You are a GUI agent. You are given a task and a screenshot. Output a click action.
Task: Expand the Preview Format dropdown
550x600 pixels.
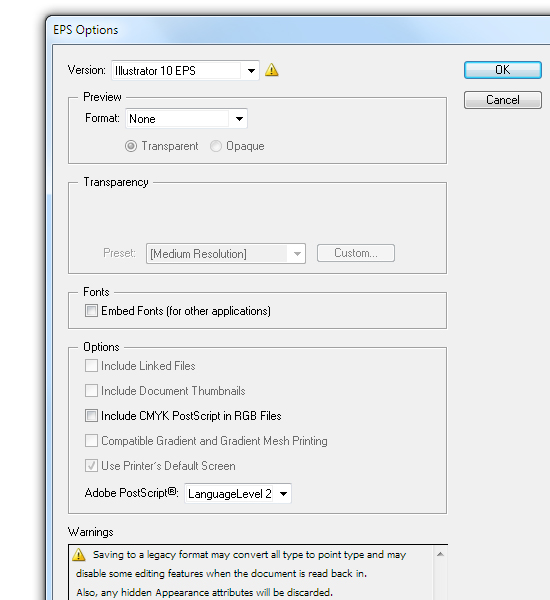239,119
